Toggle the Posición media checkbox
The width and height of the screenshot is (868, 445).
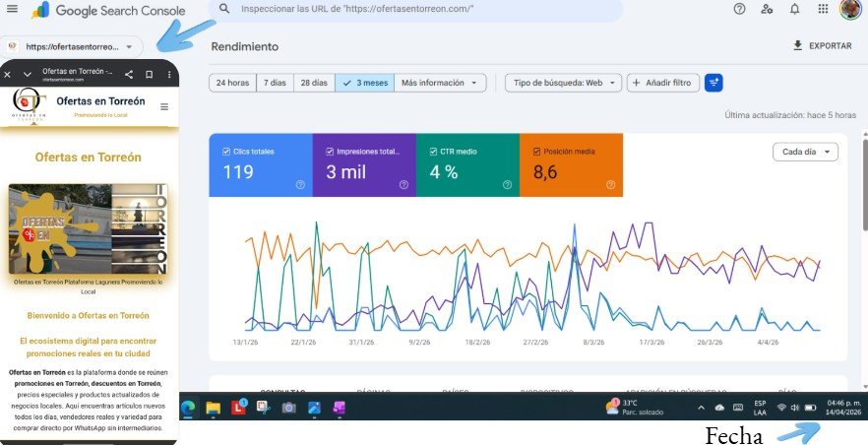[536, 152]
